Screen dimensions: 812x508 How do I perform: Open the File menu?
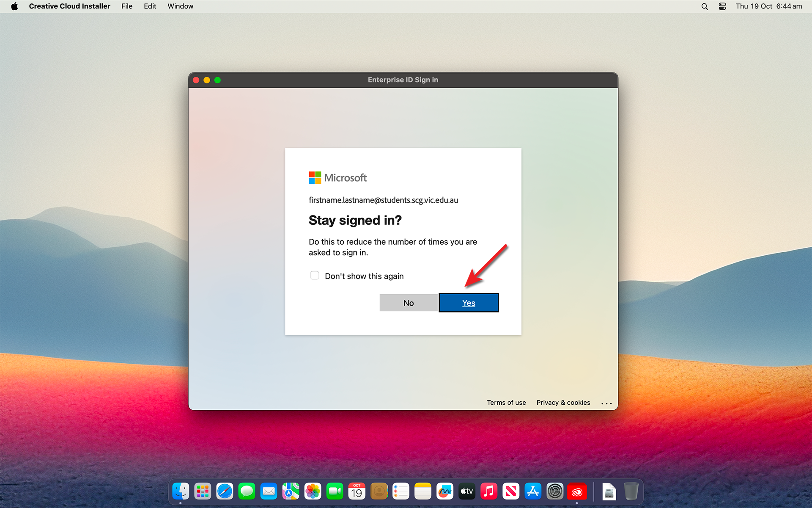coord(127,6)
